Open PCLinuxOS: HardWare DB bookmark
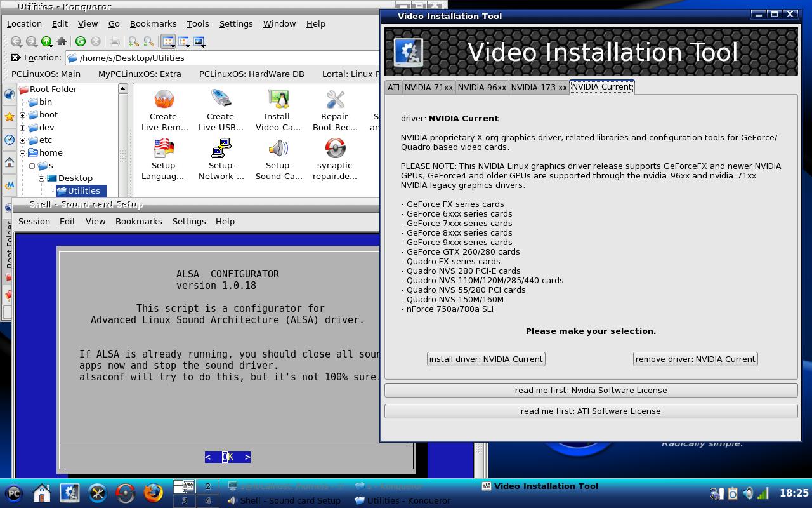This screenshot has height=508, width=812. (252, 74)
